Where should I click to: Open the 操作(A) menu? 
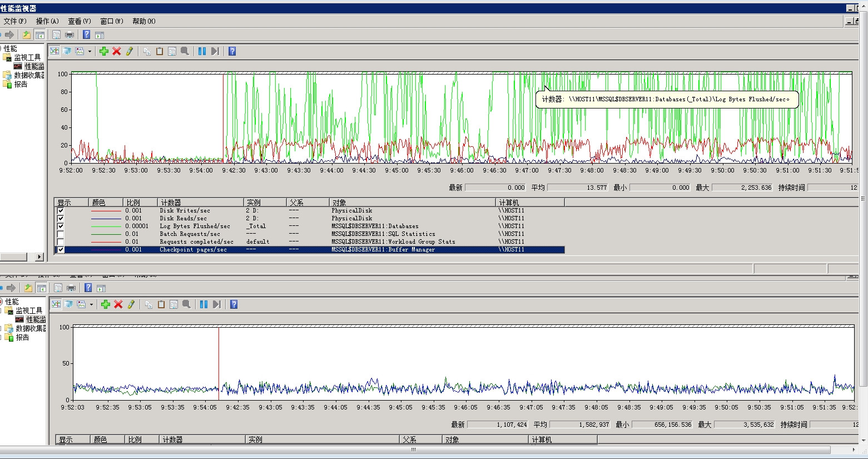coord(47,21)
